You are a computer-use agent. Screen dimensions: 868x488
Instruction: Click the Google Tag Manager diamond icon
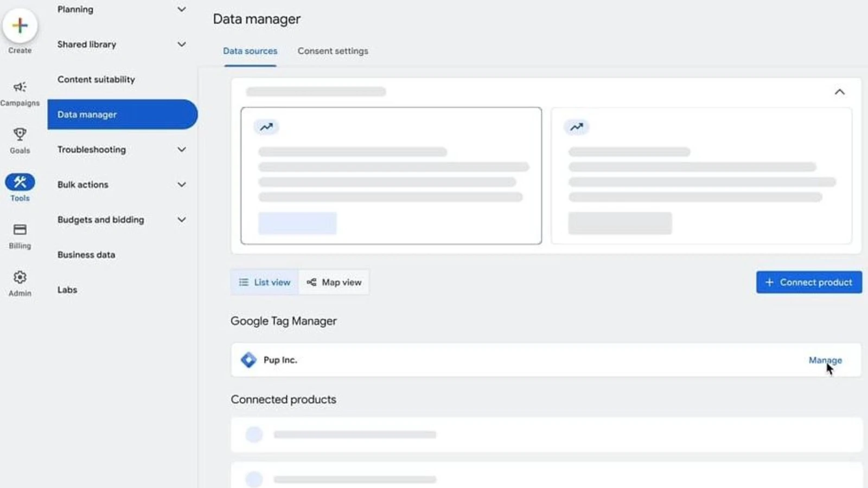point(248,360)
